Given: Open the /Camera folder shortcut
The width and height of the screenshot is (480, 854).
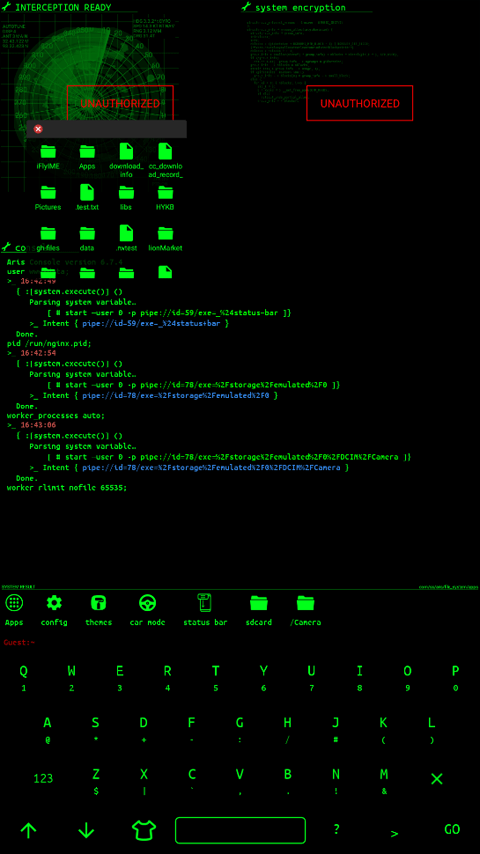Looking at the screenshot, I should (306, 602).
